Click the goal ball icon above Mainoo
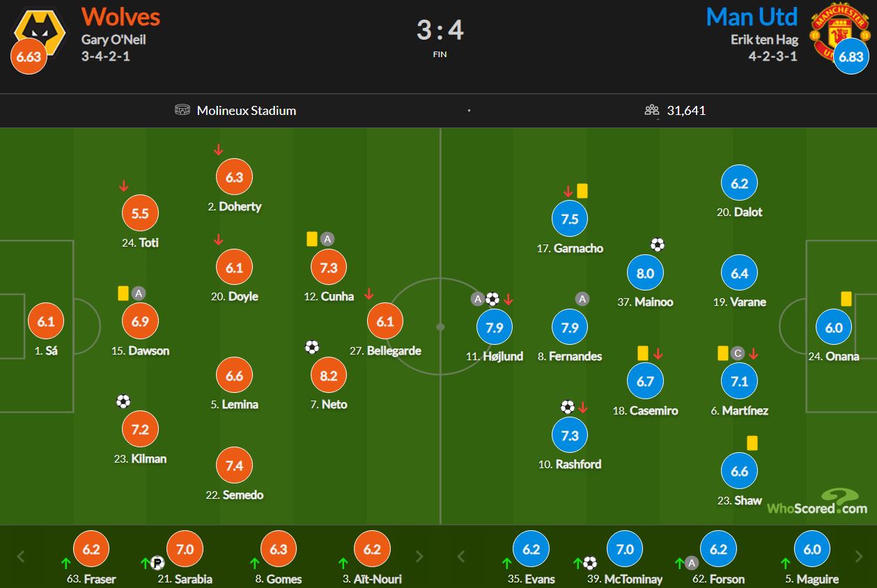Screen dimensions: 877x588 coord(658,245)
